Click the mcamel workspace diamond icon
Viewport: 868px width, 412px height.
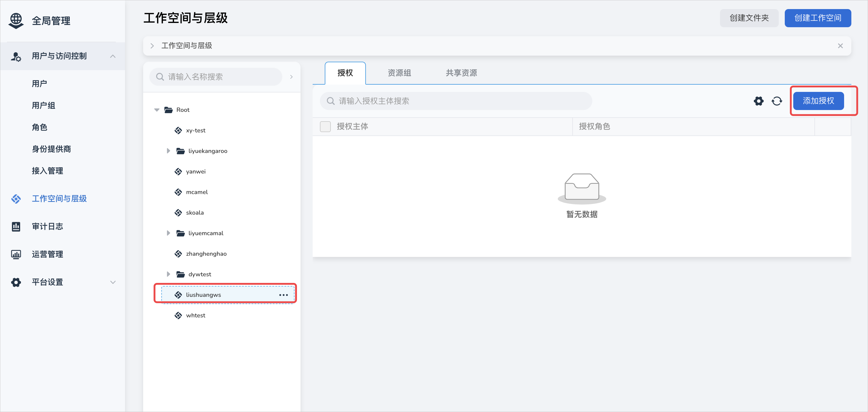[178, 192]
